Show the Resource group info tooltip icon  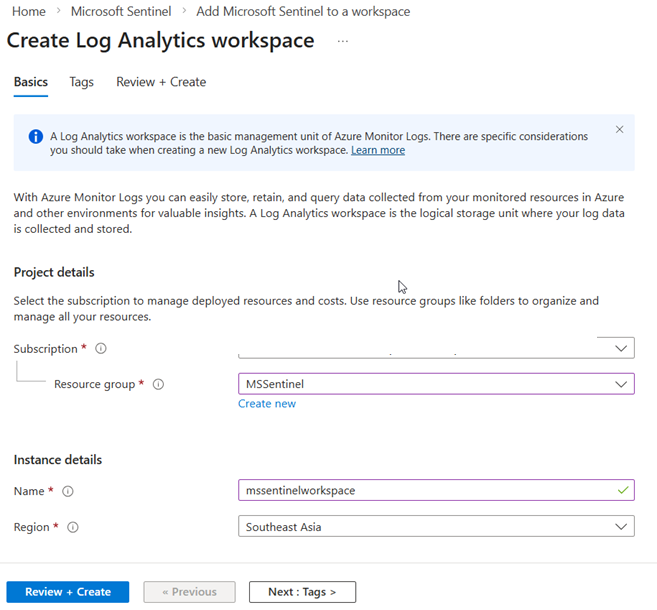[158, 384]
